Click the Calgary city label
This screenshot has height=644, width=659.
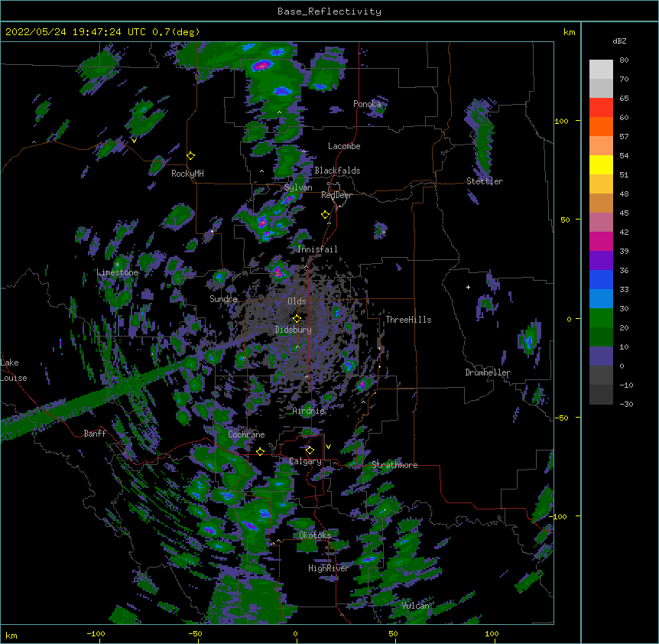pyautogui.click(x=305, y=461)
